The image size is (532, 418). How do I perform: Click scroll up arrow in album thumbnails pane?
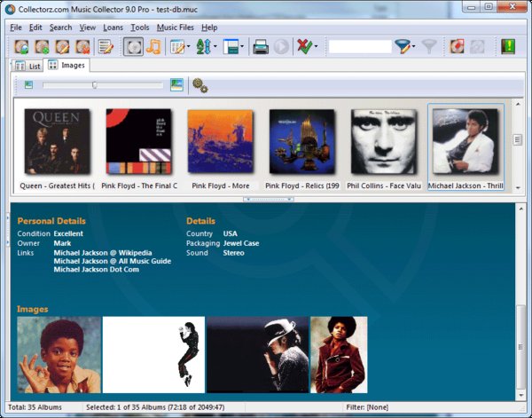(518, 104)
